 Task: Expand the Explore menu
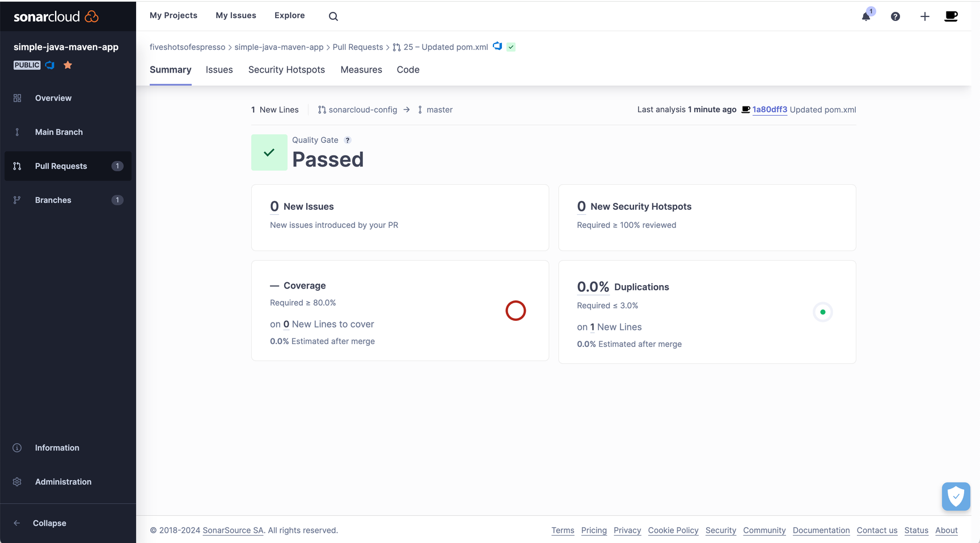click(290, 15)
